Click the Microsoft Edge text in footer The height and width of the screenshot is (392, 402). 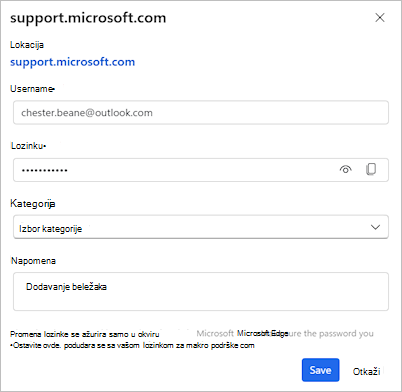coord(262,333)
